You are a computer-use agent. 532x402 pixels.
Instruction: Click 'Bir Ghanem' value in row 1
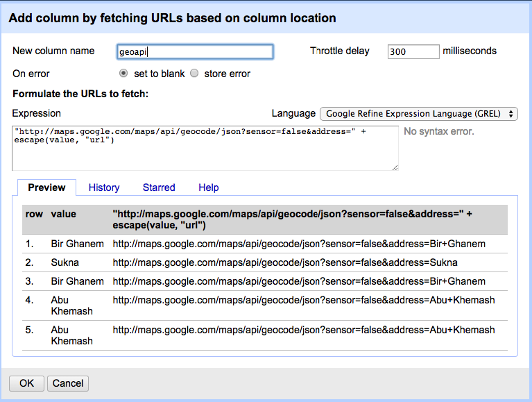(78, 244)
